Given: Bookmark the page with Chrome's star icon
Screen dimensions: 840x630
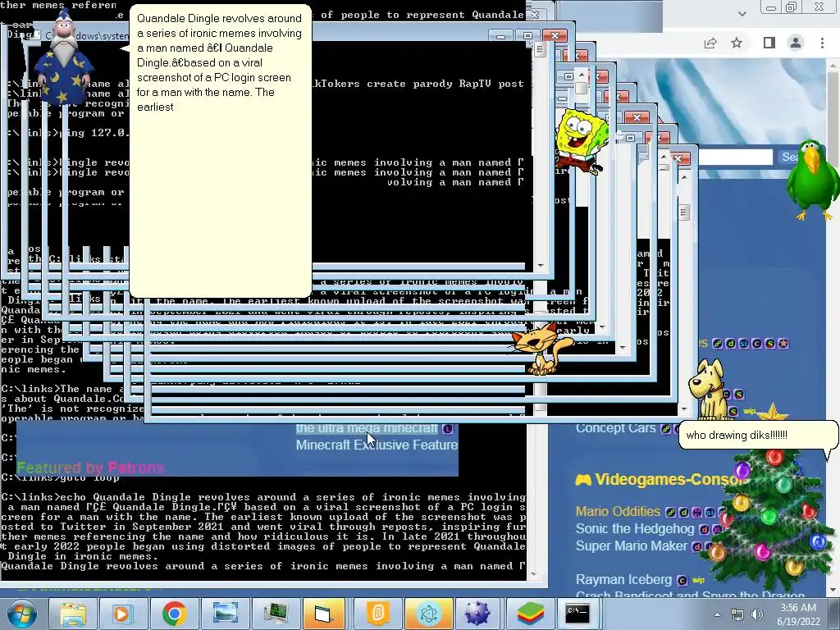Looking at the screenshot, I should pyautogui.click(x=737, y=43).
